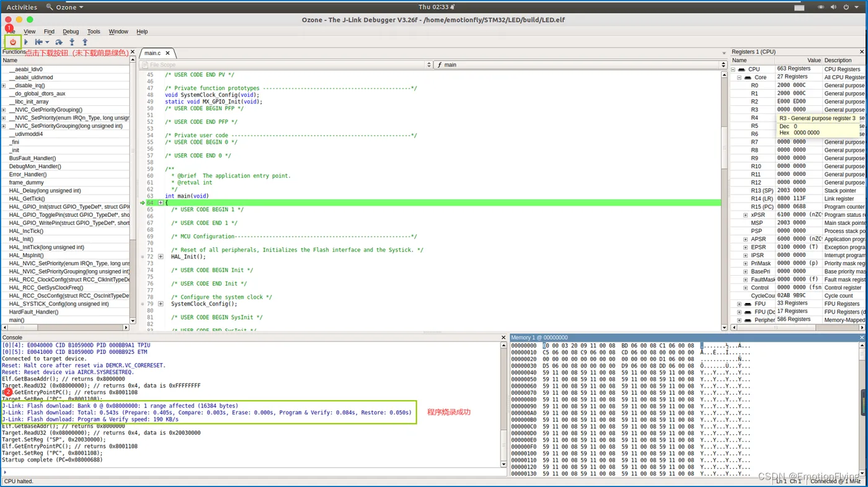The width and height of the screenshot is (868, 487).
Task: Expand the EPSR register
Action: [745, 247]
